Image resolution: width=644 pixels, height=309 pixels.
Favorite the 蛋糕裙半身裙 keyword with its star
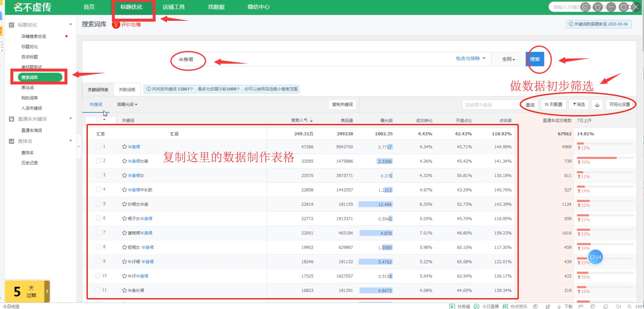[124, 233]
